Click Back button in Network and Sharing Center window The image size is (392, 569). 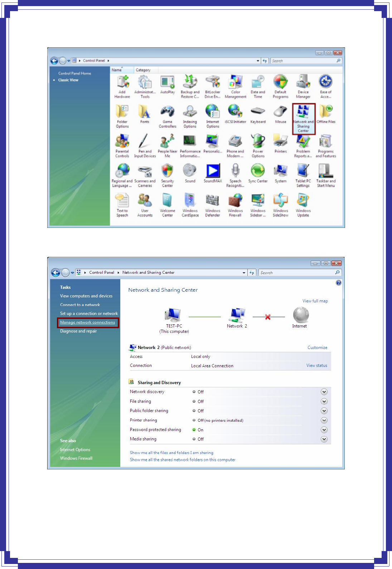(x=55, y=273)
